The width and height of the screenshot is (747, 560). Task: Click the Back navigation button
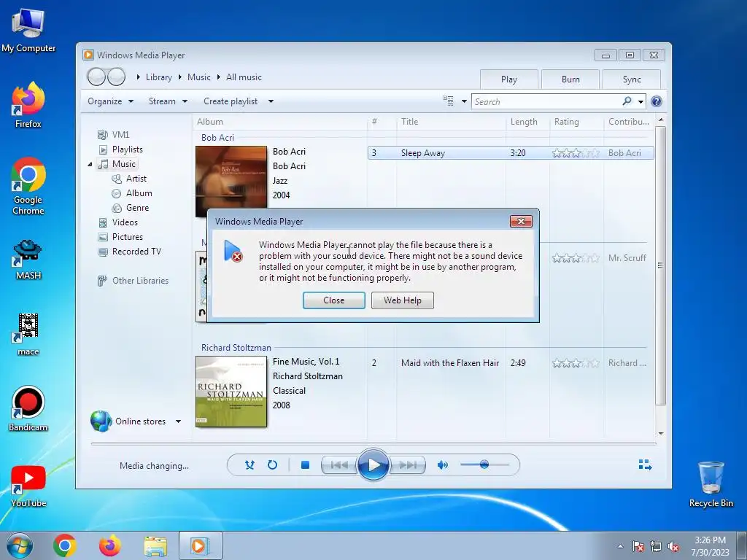click(96, 77)
